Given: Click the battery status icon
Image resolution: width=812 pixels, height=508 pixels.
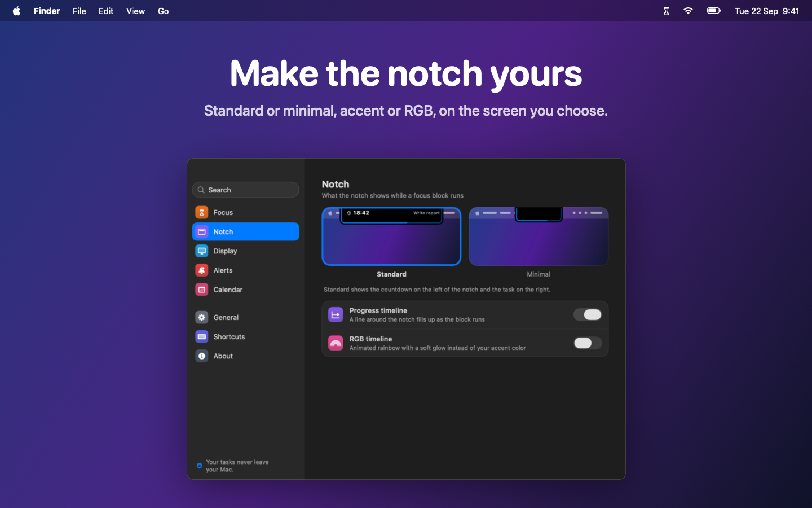Looking at the screenshot, I should (714, 11).
